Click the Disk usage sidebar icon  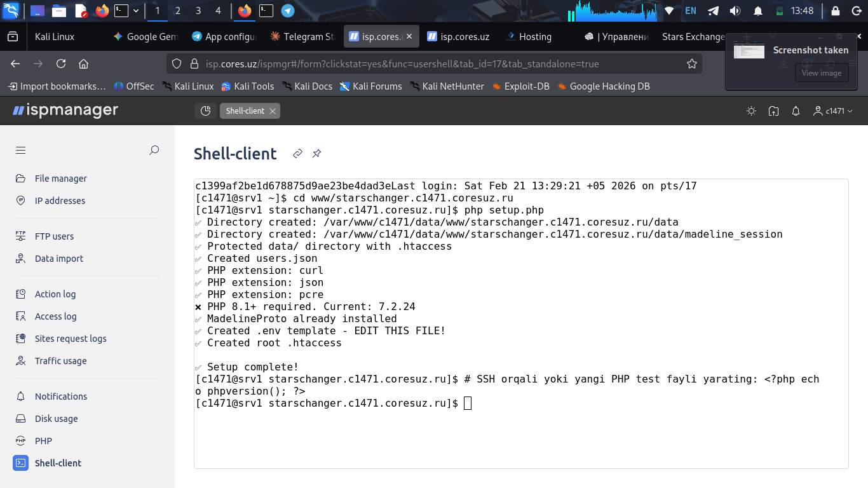[21, 419]
